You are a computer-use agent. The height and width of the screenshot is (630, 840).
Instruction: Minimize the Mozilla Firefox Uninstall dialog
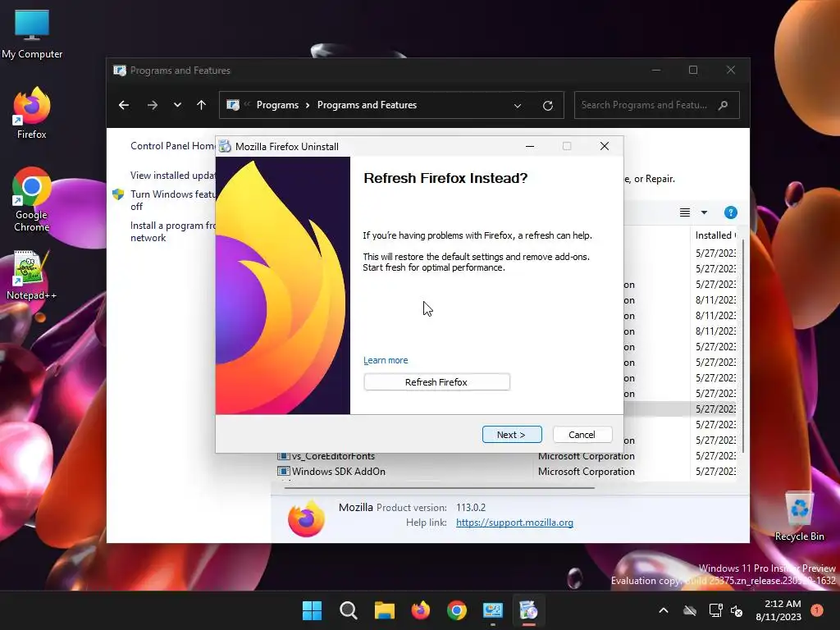(530, 146)
